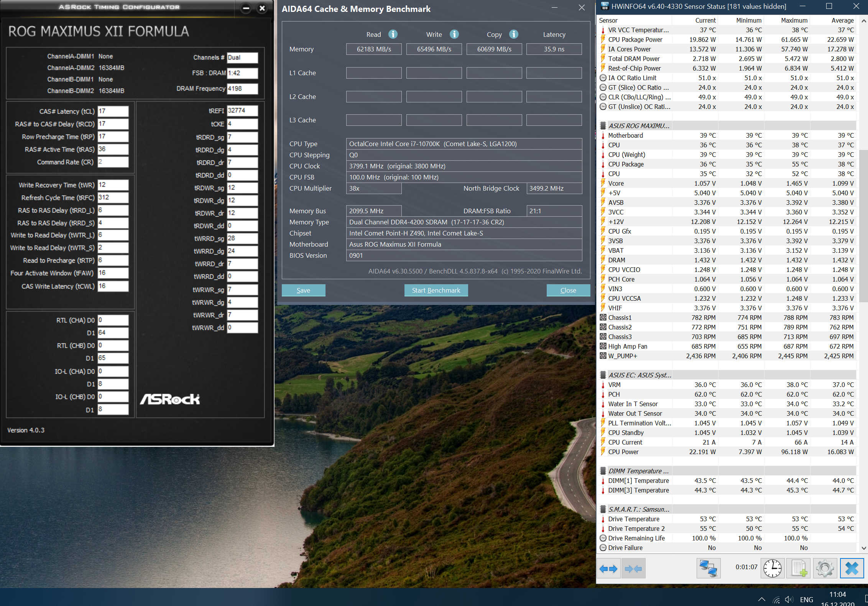The image size is (868, 606).
Task: Click the shrink columns arrows icon in HWiNFO
Action: [633, 568]
